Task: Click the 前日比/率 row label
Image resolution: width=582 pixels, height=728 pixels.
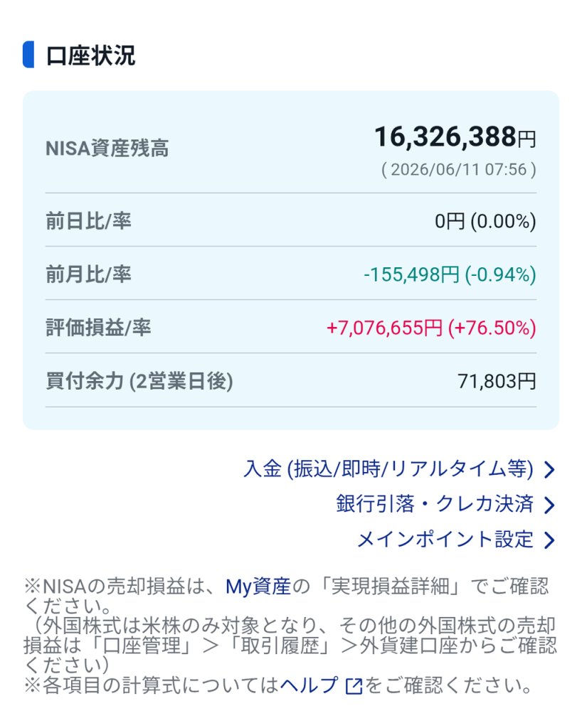Action: click(x=88, y=221)
